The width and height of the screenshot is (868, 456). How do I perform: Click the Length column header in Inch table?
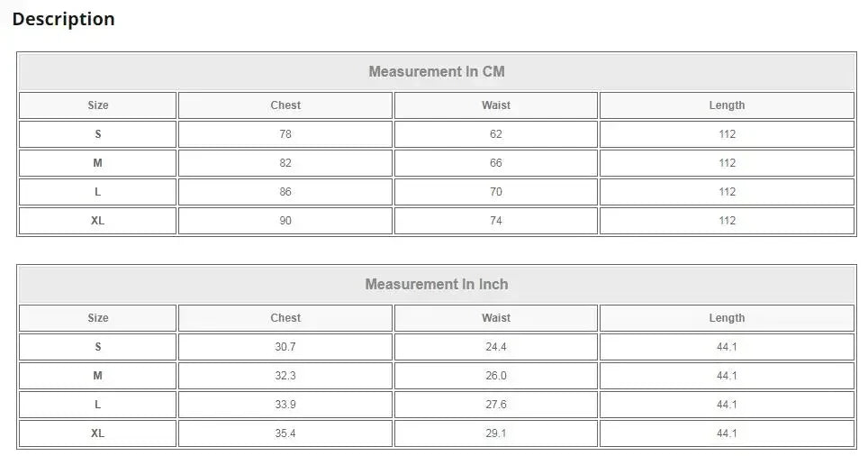pyautogui.click(x=727, y=318)
